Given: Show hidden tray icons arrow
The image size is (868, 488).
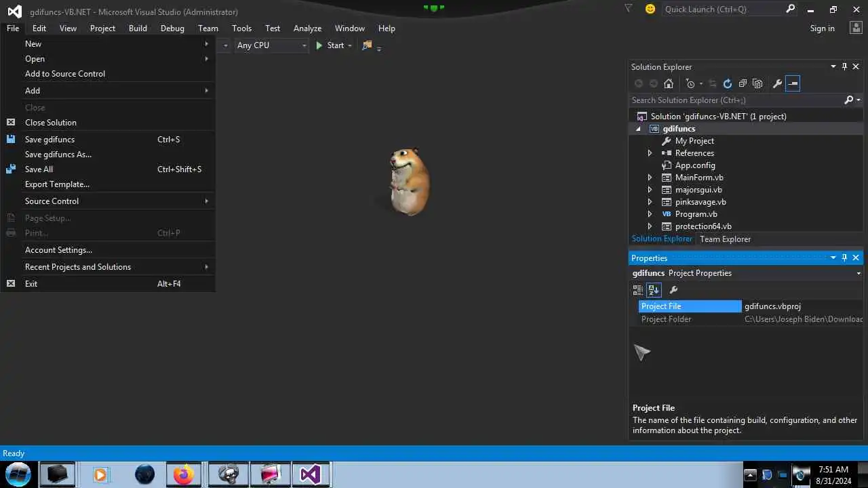Looking at the screenshot, I should (750, 474).
